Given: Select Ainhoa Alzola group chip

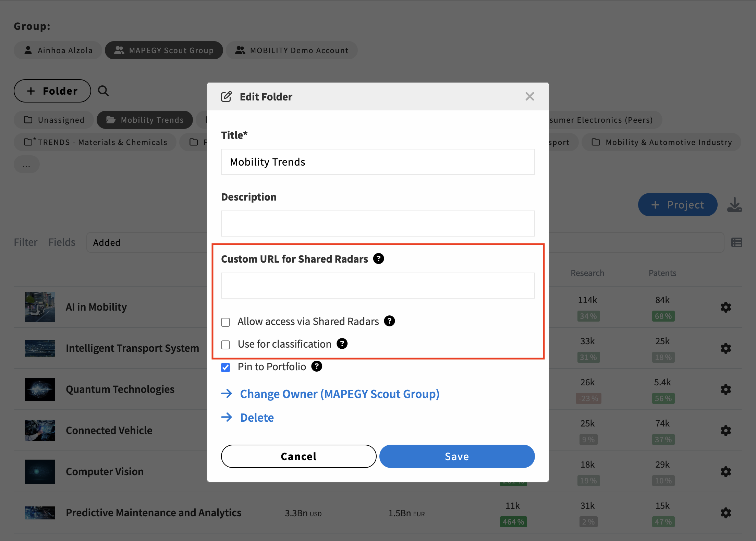Looking at the screenshot, I should 58,50.
